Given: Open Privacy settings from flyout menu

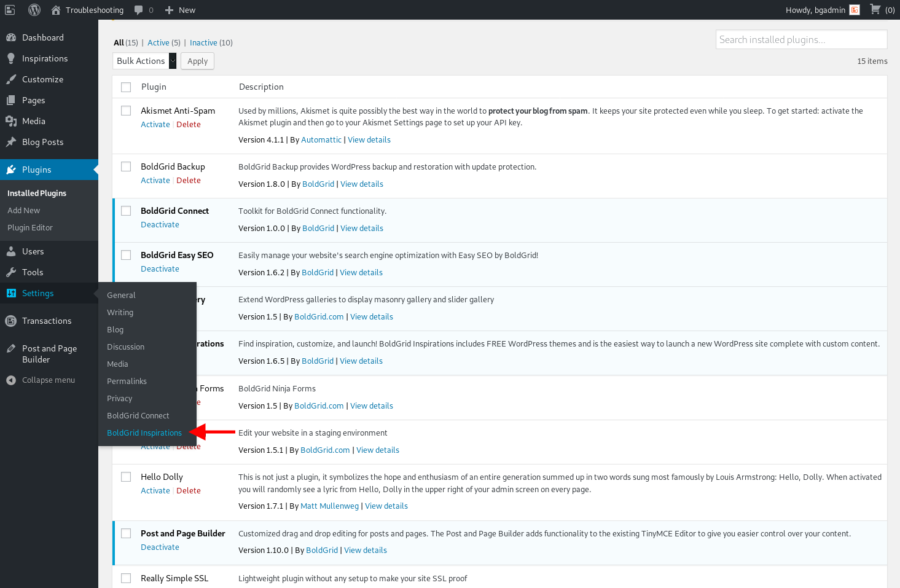Looking at the screenshot, I should [119, 398].
